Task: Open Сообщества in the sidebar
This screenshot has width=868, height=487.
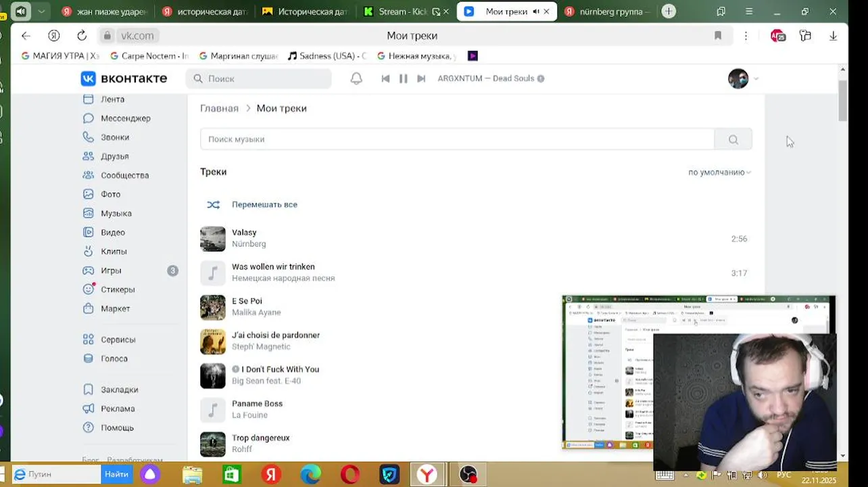Action: pos(124,175)
